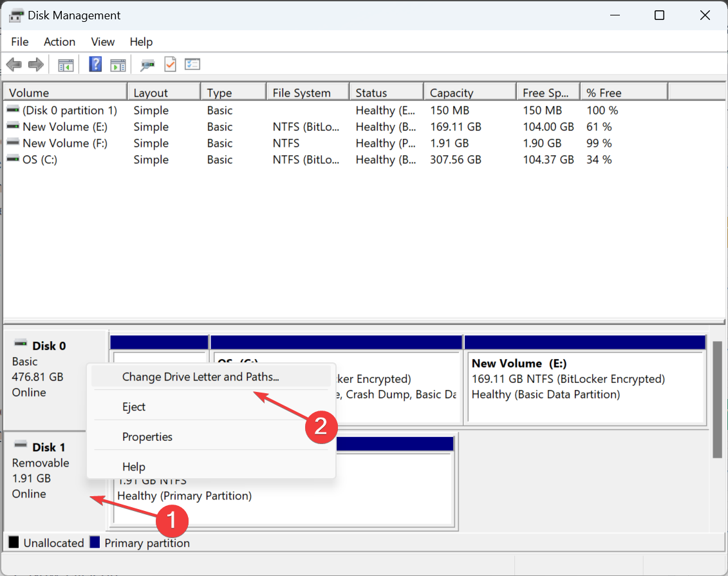Click Help in the context menu
The image size is (728, 576).
(x=132, y=467)
